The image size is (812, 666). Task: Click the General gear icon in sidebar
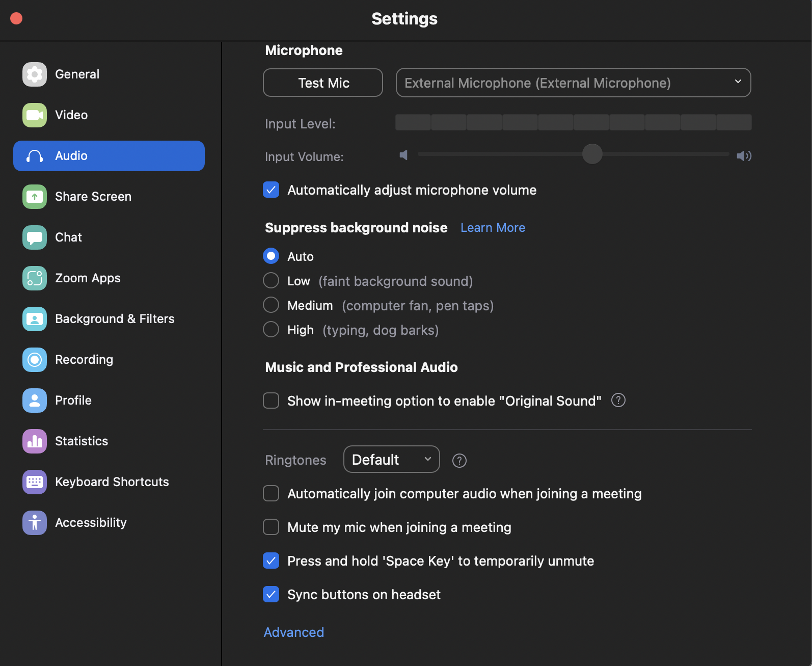(34, 74)
